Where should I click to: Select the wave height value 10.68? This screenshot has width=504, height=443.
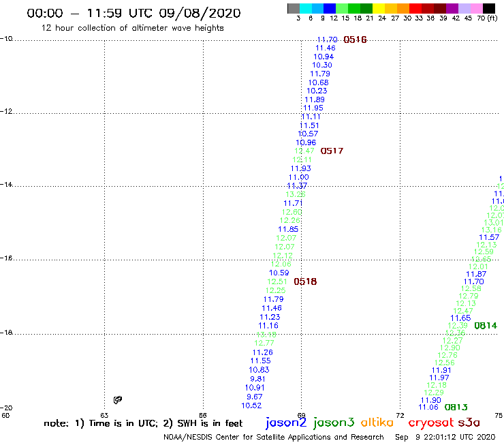pos(319,82)
